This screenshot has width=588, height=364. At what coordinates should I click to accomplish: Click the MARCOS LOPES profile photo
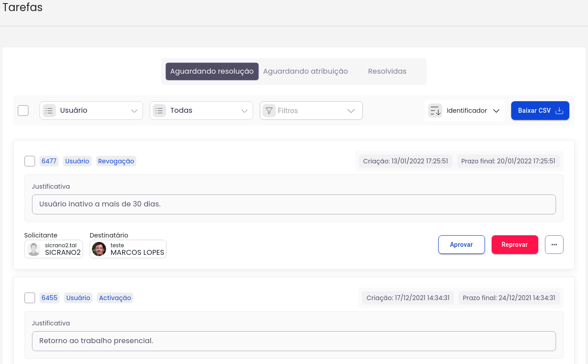click(x=99, y=249)
